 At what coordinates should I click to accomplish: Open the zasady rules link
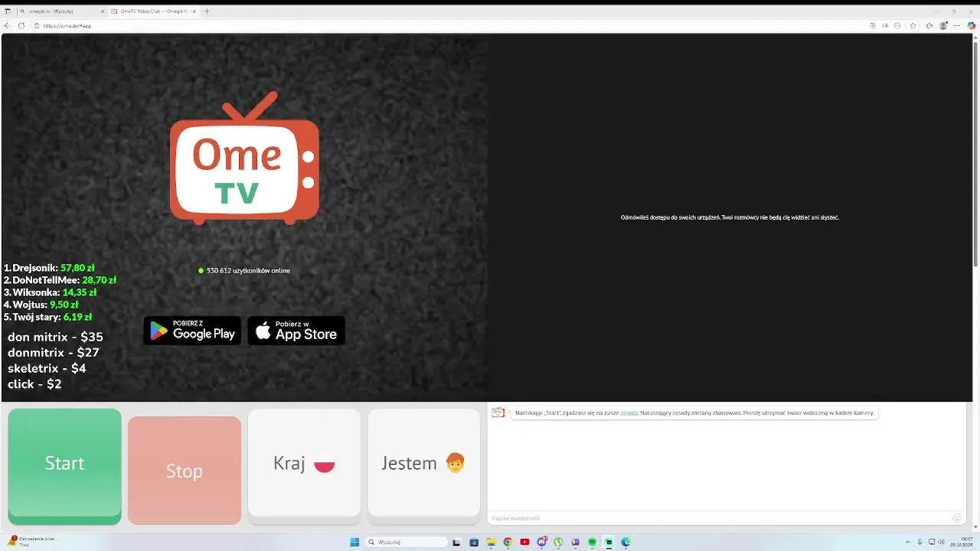click(629, 412)
